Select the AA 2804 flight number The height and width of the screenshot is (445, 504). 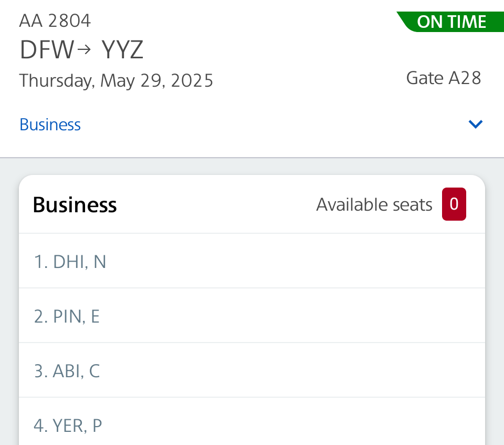(55, 20)
